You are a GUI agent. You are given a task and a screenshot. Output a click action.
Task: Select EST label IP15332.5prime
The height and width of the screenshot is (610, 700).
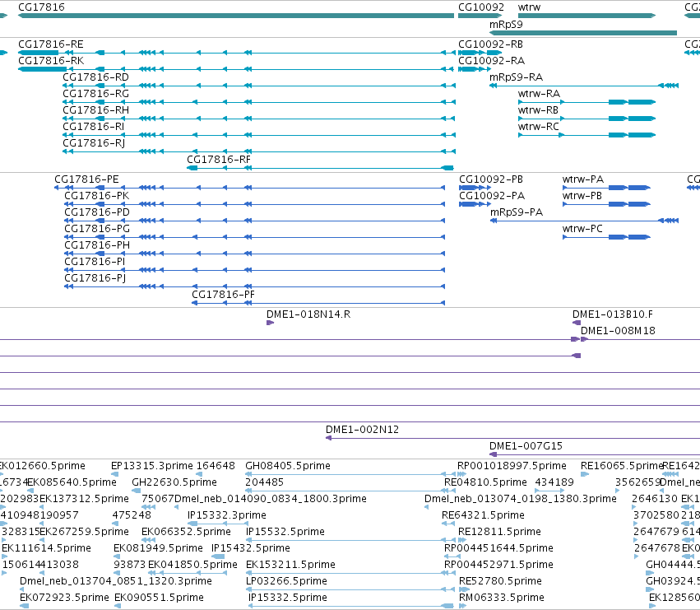pyautogui.click(x=288, y=598)
